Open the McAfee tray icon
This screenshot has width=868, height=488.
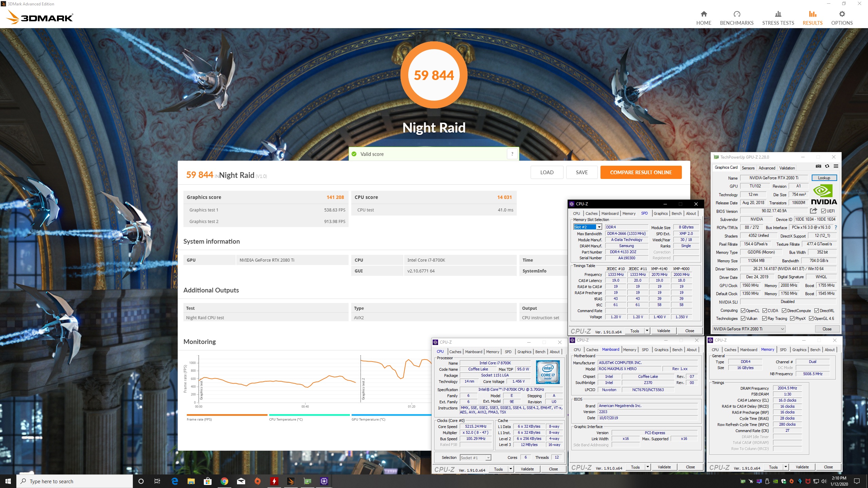point(808,481)
